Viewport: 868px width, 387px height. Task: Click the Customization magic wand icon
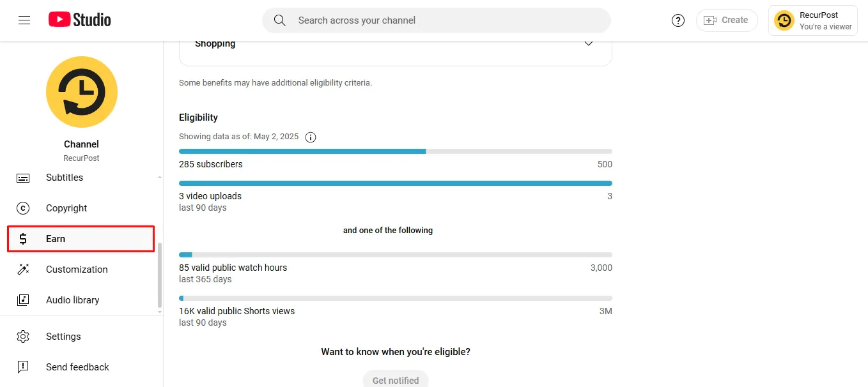point(23,269)
